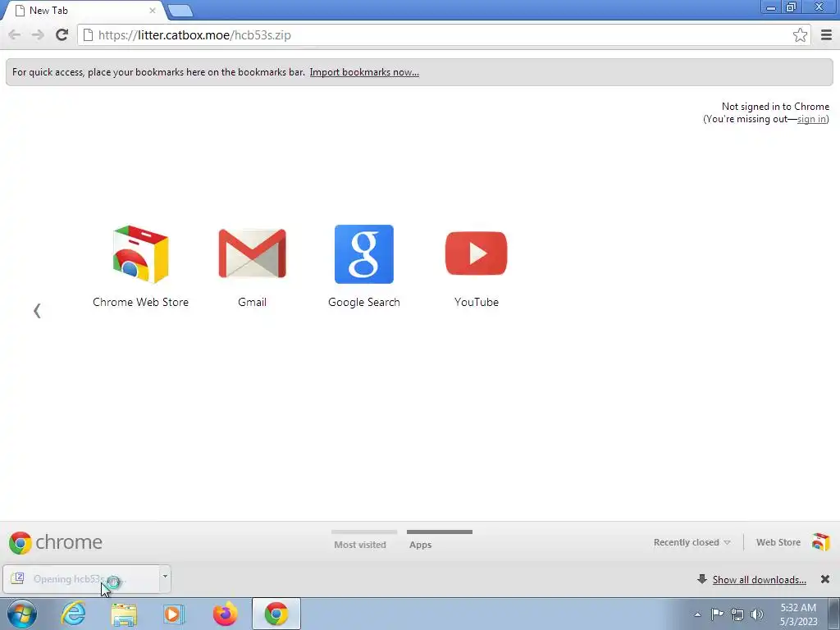Click the page icon in address bar

(88, 35)
